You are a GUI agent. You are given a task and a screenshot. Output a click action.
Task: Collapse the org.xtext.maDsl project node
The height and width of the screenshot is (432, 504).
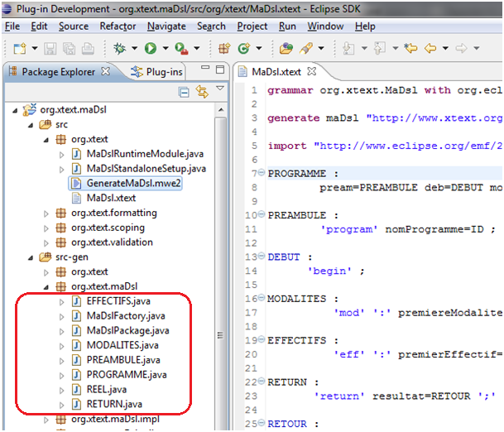click(16, 109)
